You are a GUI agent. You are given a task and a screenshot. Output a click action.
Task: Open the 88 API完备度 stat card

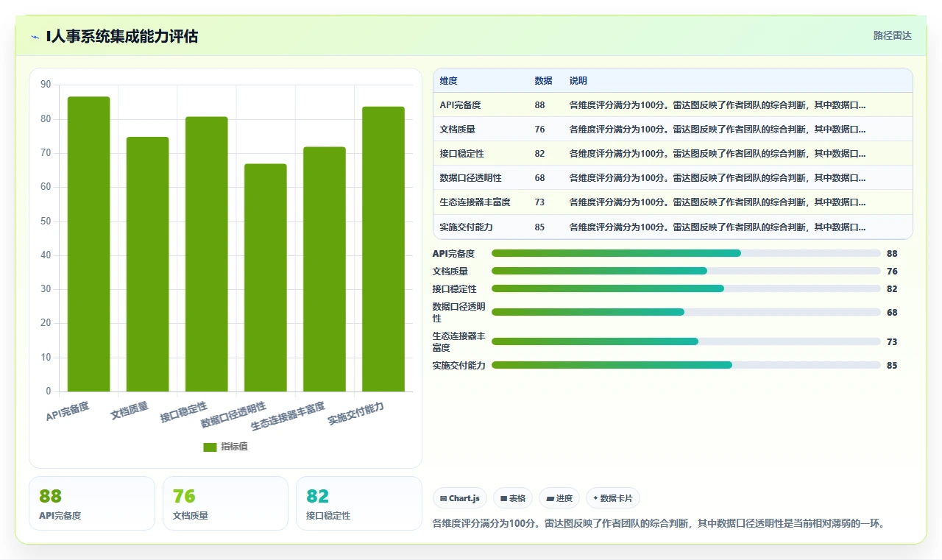pyautogui.click(x=92, y=503)
